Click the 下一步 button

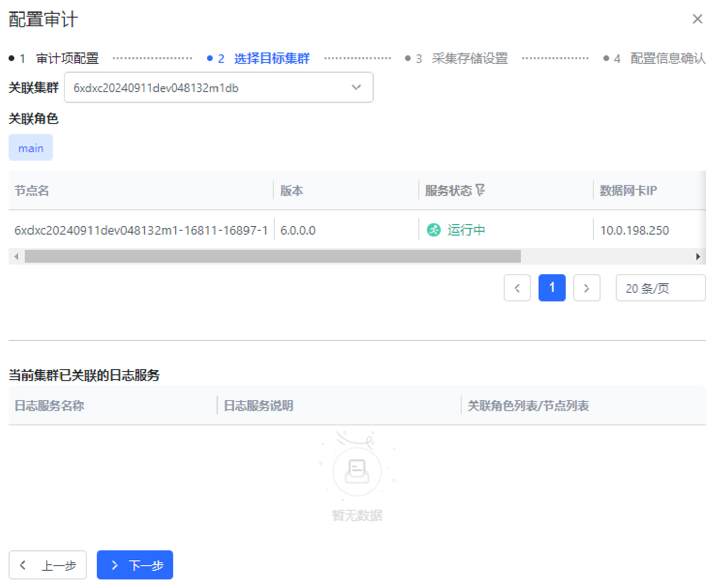135,565
